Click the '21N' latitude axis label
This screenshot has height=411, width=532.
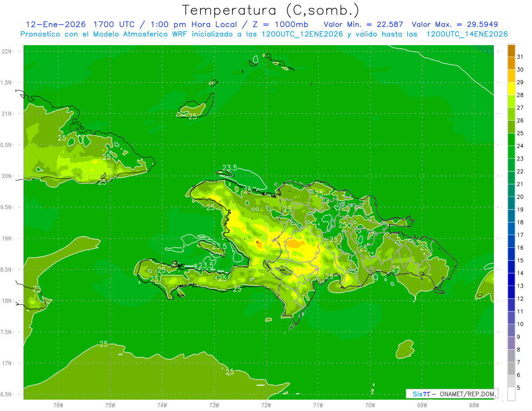(x=7, y=114)
